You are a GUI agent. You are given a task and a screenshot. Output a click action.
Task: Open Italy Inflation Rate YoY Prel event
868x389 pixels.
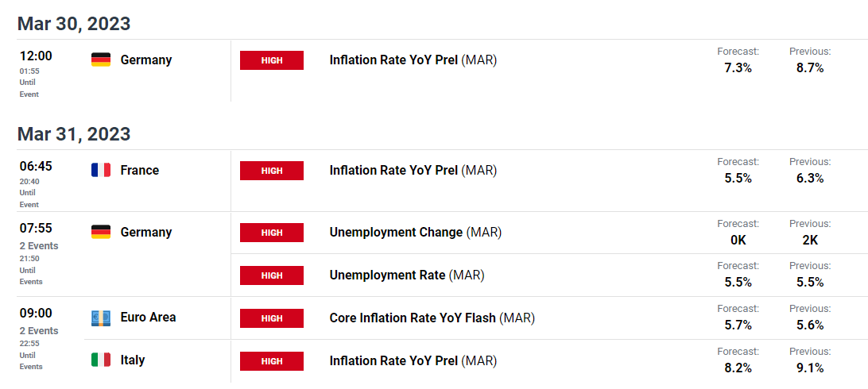pos(413,361)
